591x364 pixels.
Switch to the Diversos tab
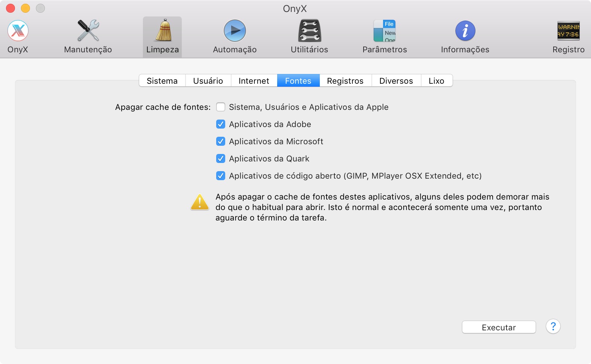(x=396, y=81)
